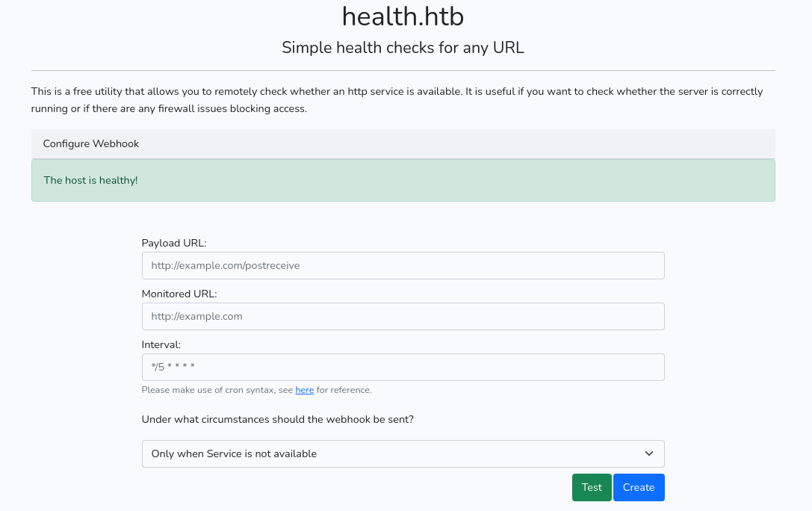812x511 pixels.
Task: Click the "Interval:" label
Action: (161, 344)
